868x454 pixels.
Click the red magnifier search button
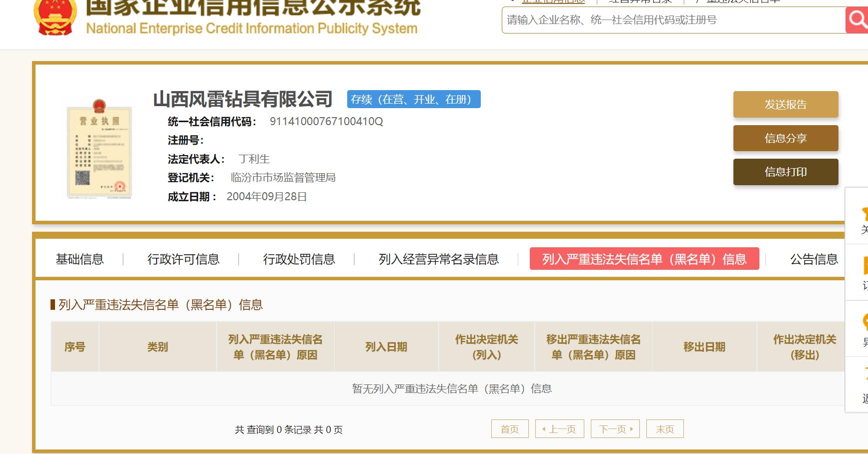coord(856,20)
